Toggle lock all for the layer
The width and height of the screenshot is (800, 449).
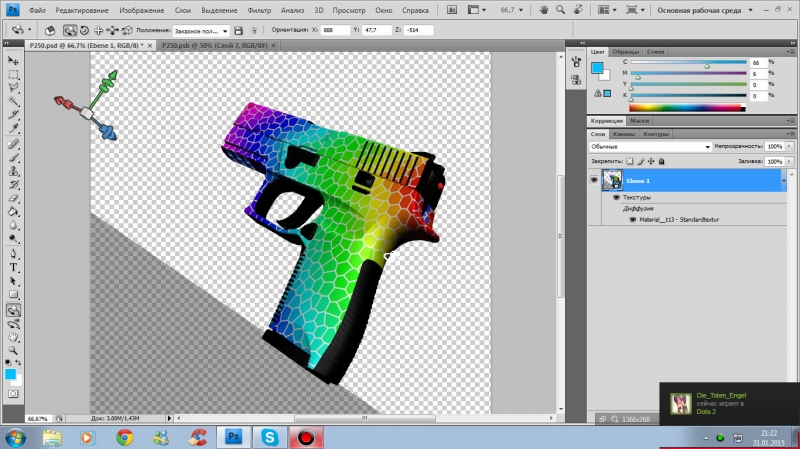point(662,161)
